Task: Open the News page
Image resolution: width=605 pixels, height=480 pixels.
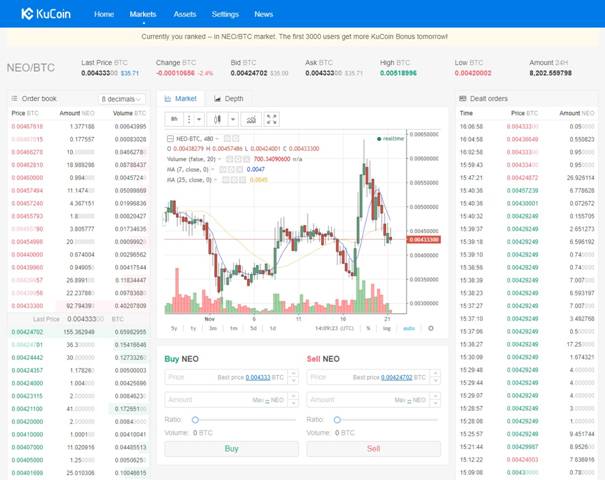Action: click(264, 14)
